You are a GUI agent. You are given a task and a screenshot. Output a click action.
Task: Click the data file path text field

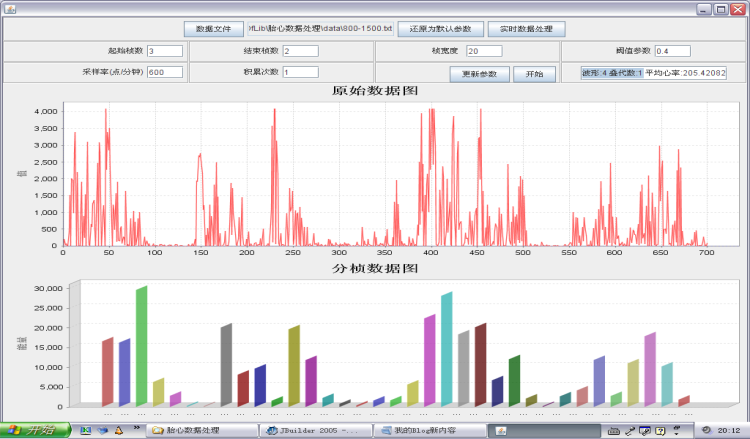coord(320,28)
